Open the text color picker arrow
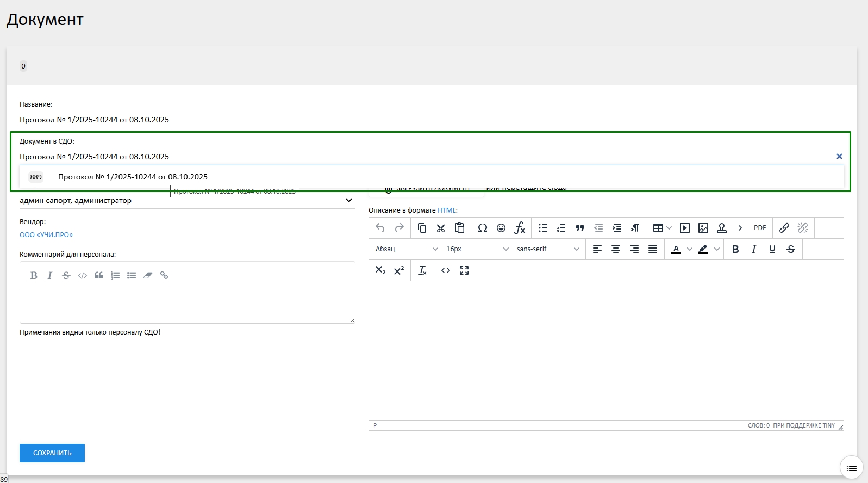868x483 pixels. (x=690, y=249)
